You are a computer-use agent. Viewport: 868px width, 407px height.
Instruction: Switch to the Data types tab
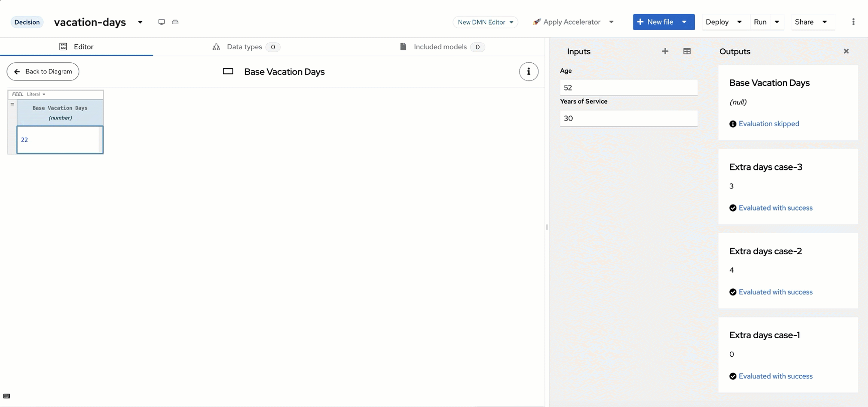click(245, 47)
